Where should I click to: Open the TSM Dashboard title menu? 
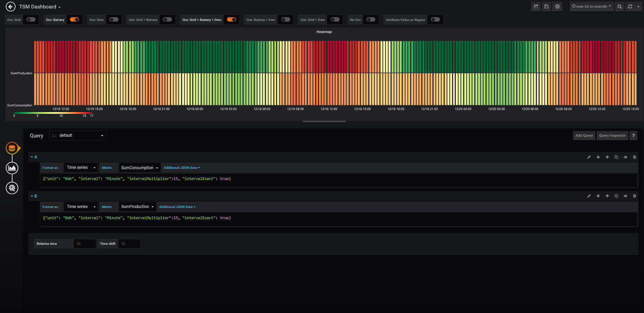(40, 7)
